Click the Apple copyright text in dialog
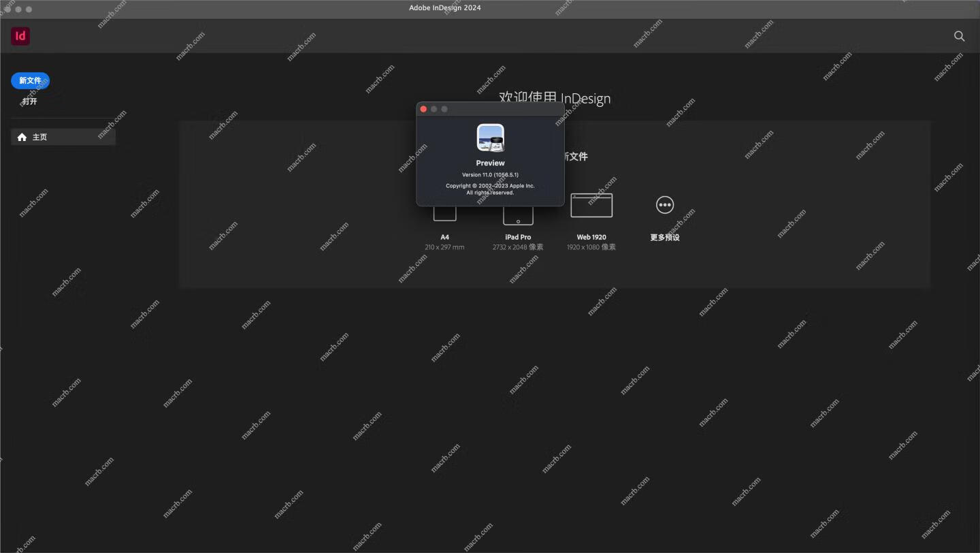 tap(490, 189)
